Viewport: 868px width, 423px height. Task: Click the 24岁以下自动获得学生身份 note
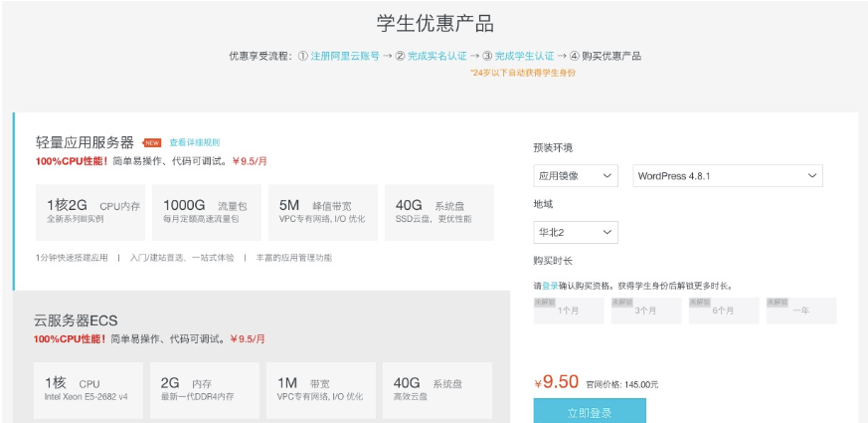[523, 73]
